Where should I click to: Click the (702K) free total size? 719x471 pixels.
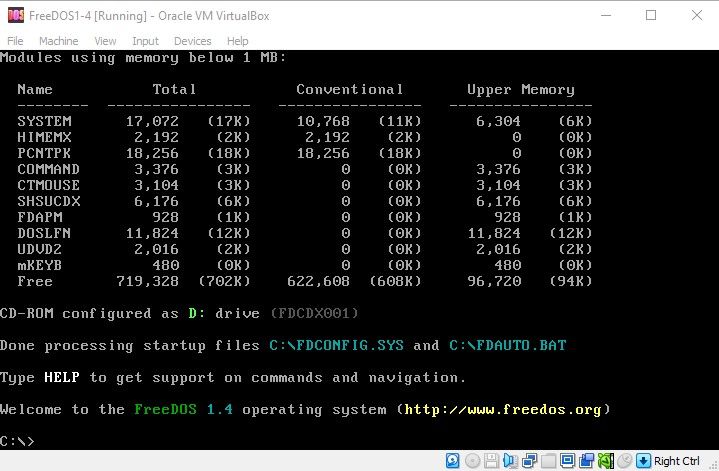[224, 281]
